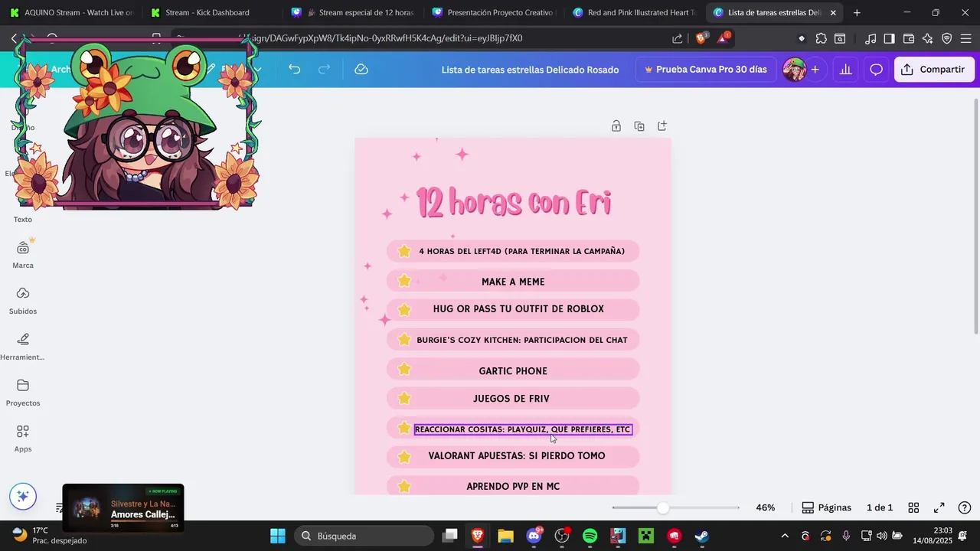Add a collaborator with the plus icon

[x=815, y=69]
